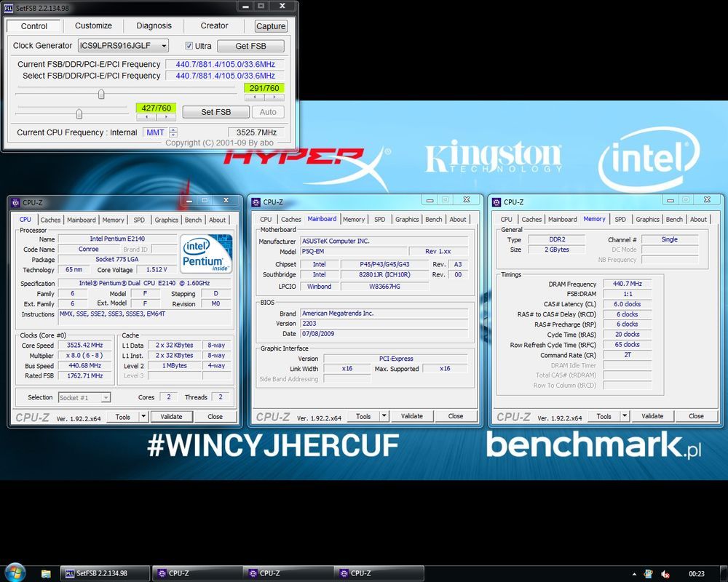This screenshot has width=728, height=582.
Task: Click the Set FSB button
Action: (x=216, y=112)
